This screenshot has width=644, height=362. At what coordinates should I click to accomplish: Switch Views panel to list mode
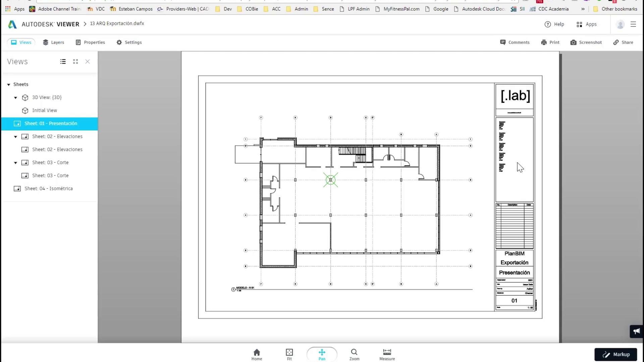click(x=63, y=62)
